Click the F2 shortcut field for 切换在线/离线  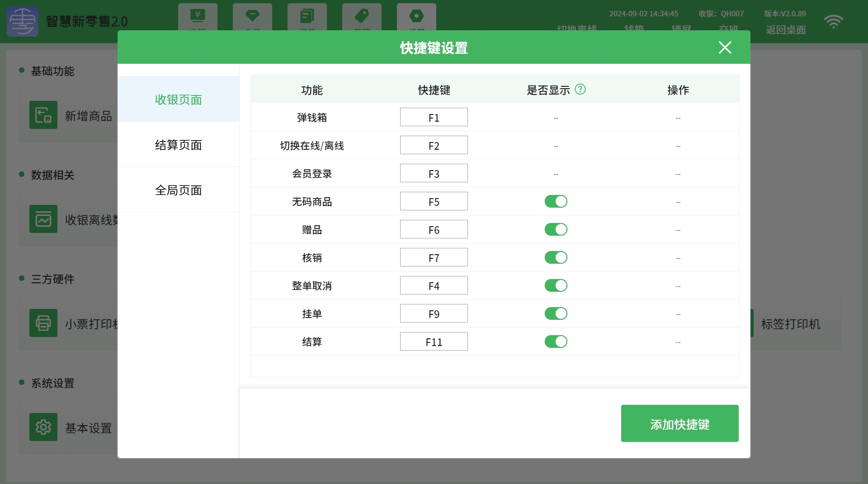coord(434,145)
